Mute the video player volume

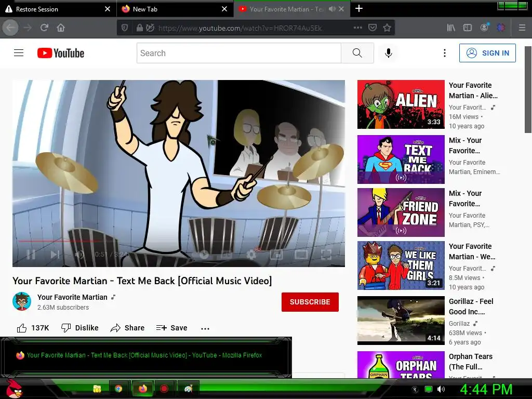pos(79,254)
